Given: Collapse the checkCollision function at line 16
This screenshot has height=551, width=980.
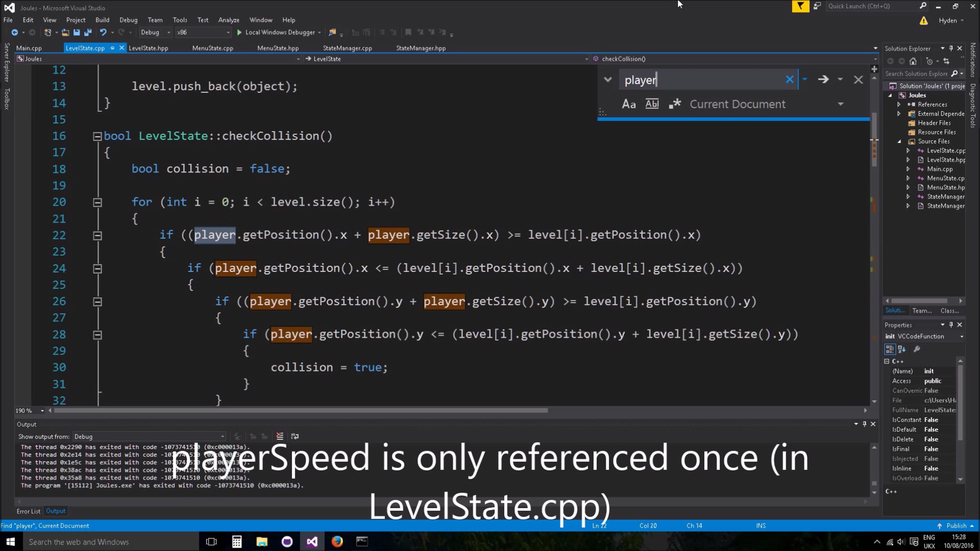Looking at the screenshot, I should (x=97, y=136).
